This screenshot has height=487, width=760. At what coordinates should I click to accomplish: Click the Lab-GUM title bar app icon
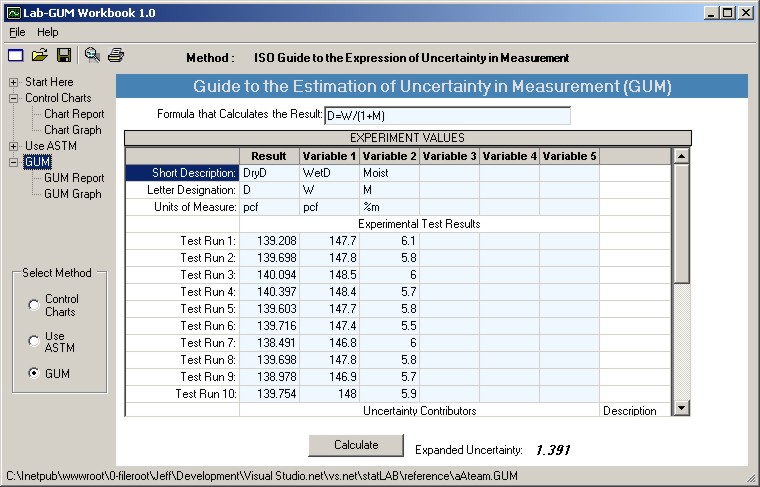click(x=14, y=13)
